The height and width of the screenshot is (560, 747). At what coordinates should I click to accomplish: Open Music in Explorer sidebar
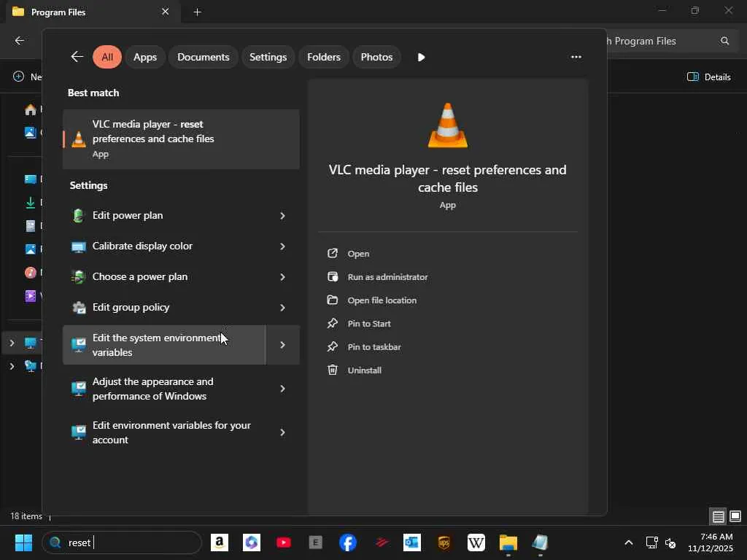(x=31, y=273)
